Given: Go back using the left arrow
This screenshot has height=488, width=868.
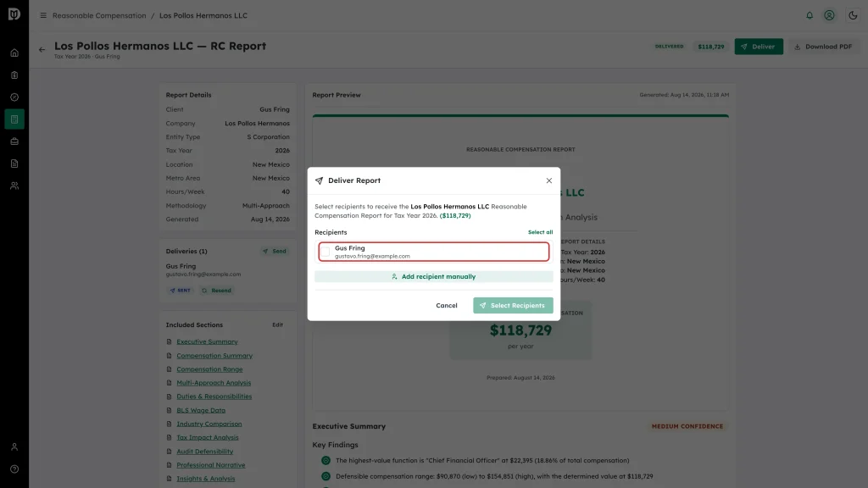Looking at the screenshot, I should coord(42,50).
